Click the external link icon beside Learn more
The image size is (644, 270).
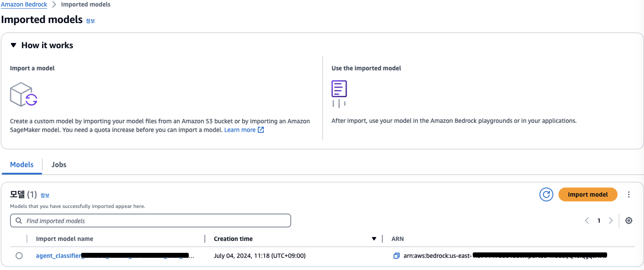pos(261,130)
